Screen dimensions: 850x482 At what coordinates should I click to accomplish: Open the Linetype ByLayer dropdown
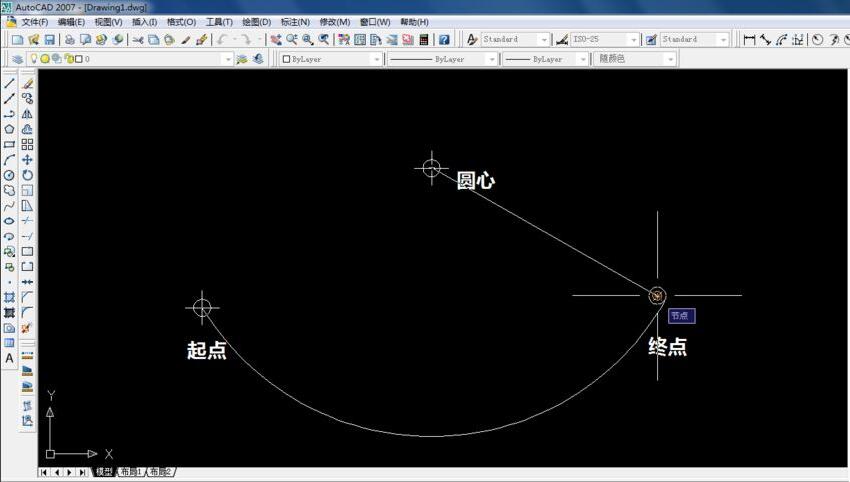(x=492, y=59)
